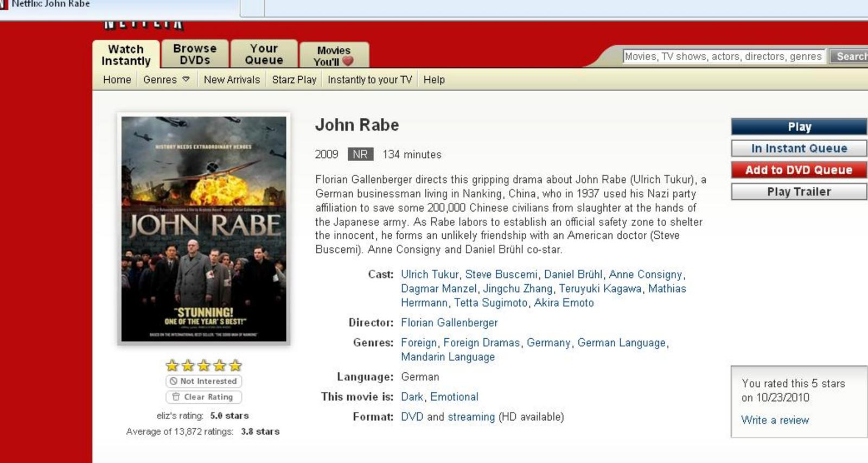Screen dimensions: 868x463
Task: Focus the movie search field
Action: [724, 56]
